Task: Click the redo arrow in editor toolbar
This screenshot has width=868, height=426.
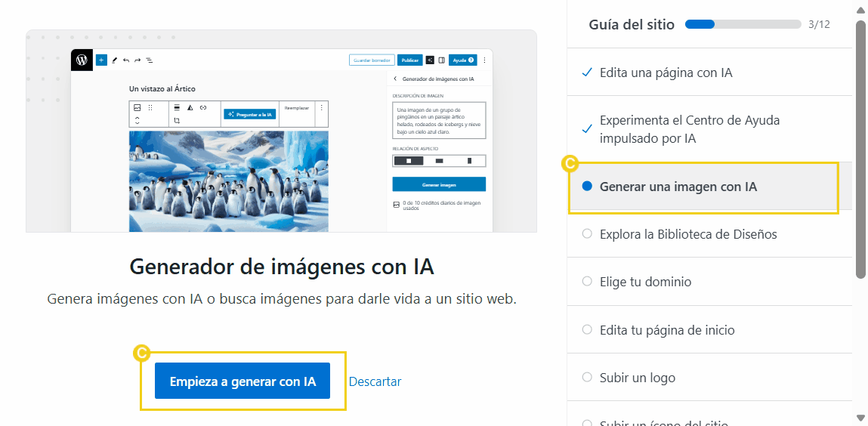Action: (x=137, y=60)
